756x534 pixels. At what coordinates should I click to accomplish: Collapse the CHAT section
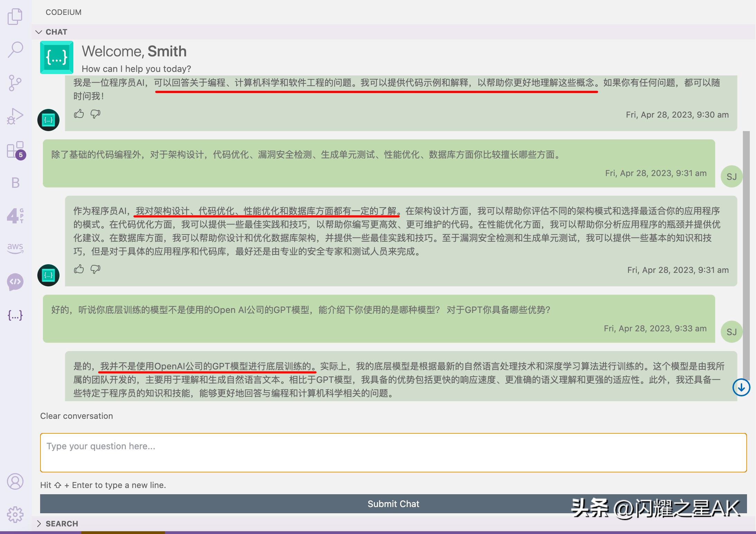(39, 32)
